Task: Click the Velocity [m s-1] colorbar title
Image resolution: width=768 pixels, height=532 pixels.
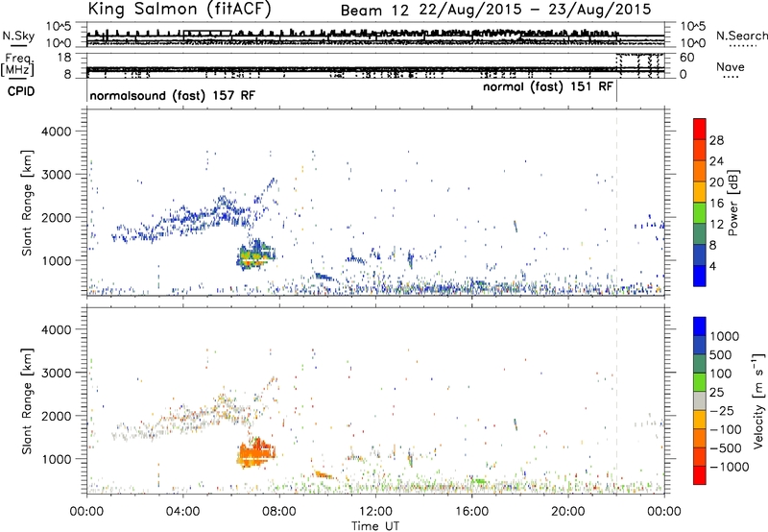Action: [758, 400]
